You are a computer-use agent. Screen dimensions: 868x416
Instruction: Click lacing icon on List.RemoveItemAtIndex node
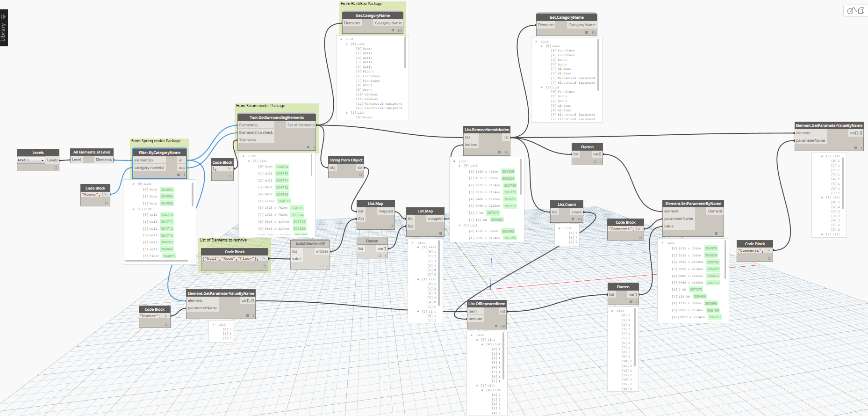point(507,152)
